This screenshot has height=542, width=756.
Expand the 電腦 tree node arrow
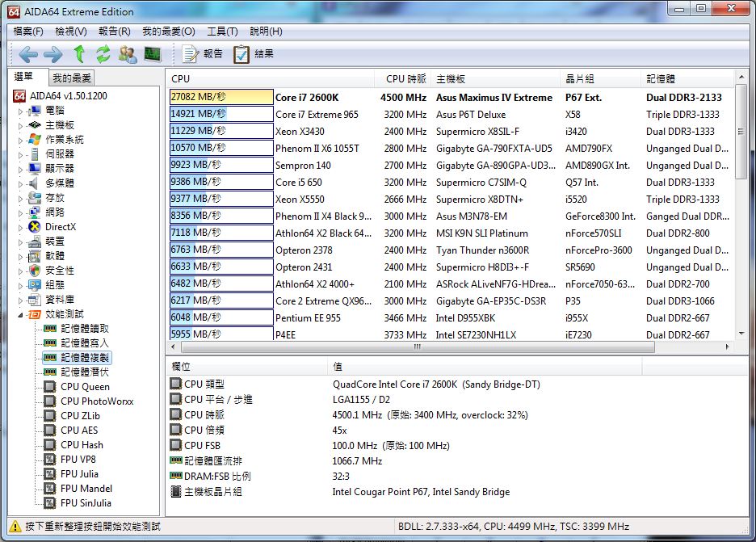[x=20, y=111]
